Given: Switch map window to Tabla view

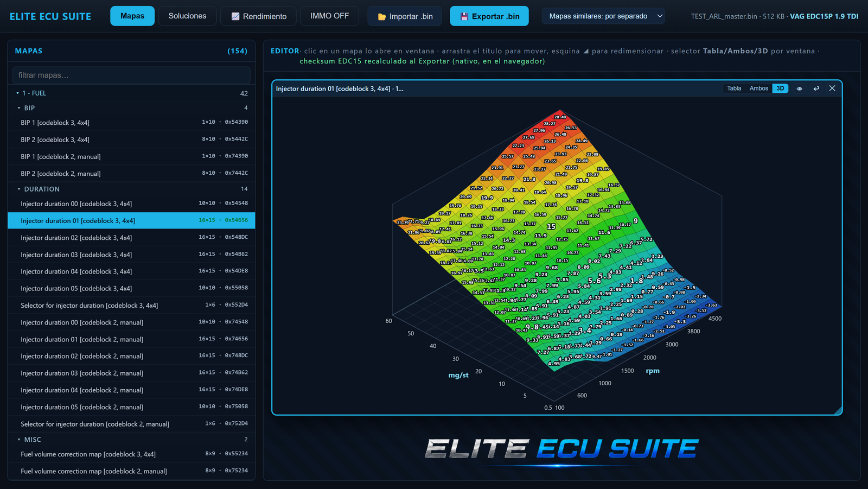Looking at the screenshot, I should (x=734, y=88).
